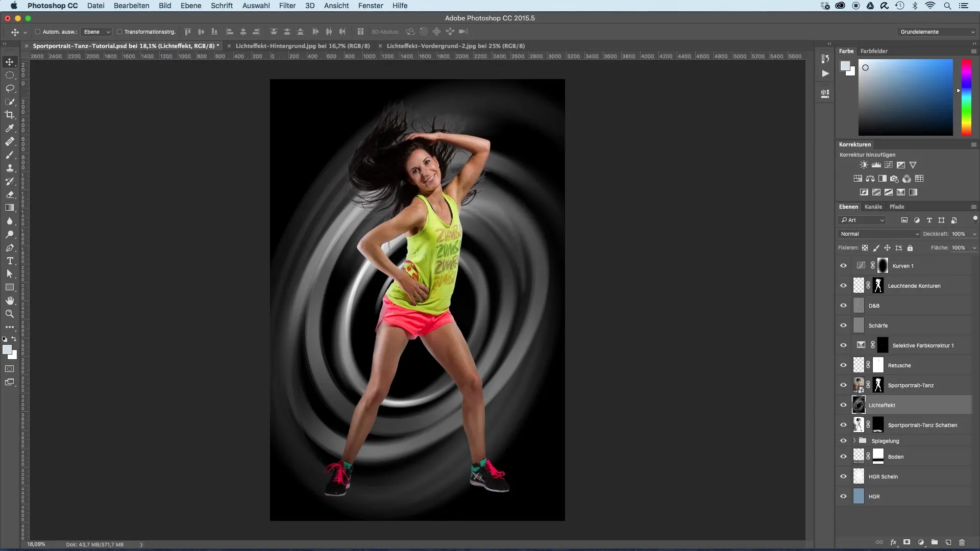The height and width of the screenshot is (551, 980).
Task: Hide the HGR layer
Action: point(843,496)
